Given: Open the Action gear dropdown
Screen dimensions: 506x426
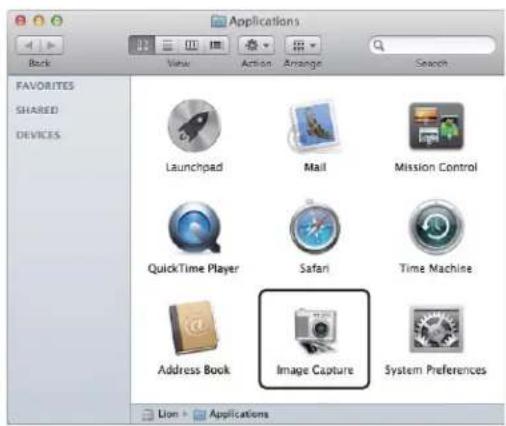Looking at the screenshot, I should [256, 45].
